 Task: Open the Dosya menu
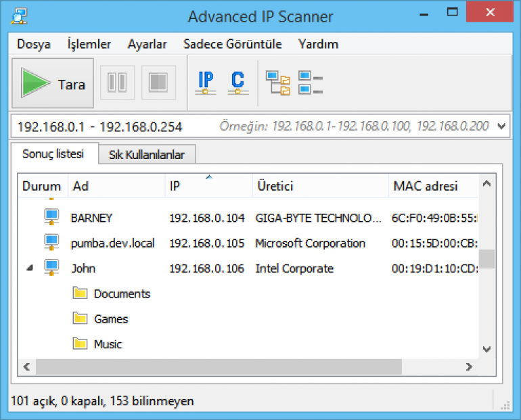pyautogui.click(x=34, y=44)
